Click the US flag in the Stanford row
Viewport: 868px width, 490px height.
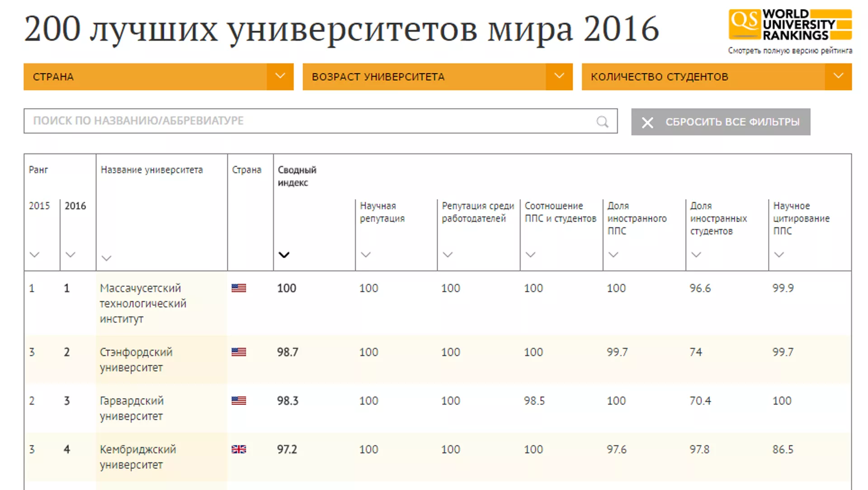click(x=239, y=352)
